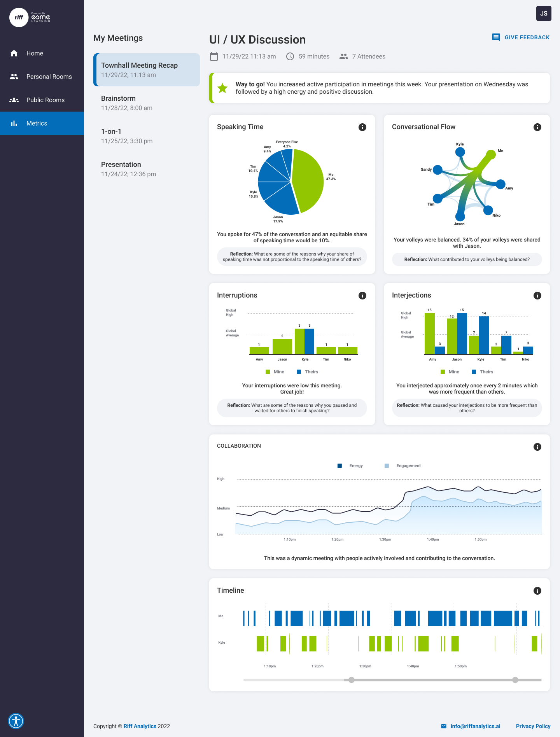Select Brainstorm meeting from list

coord(147,103)
